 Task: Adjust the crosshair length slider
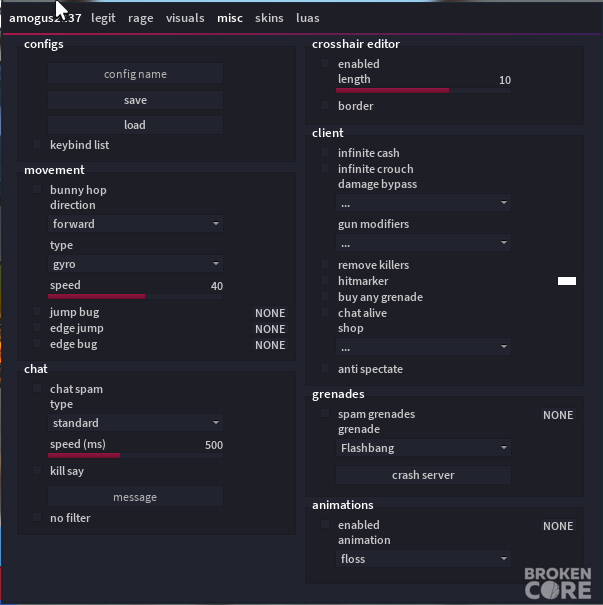424,90
